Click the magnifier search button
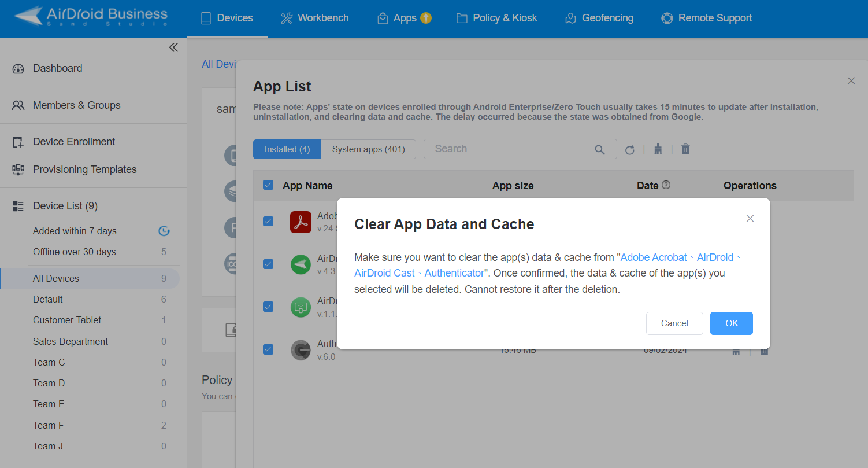This screenshot has width=868, height=468. [600, 149]
